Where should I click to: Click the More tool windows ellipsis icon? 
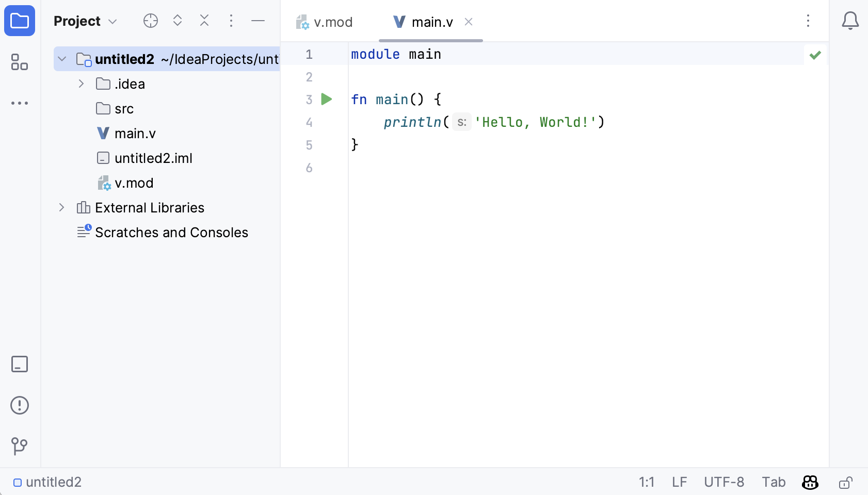20,103
